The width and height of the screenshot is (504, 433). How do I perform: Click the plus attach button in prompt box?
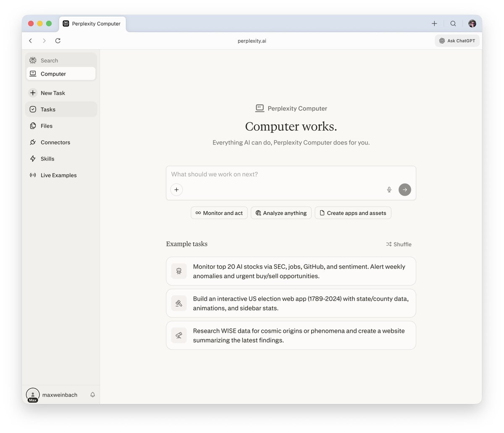pyautogui.click(x=176, y=190)
